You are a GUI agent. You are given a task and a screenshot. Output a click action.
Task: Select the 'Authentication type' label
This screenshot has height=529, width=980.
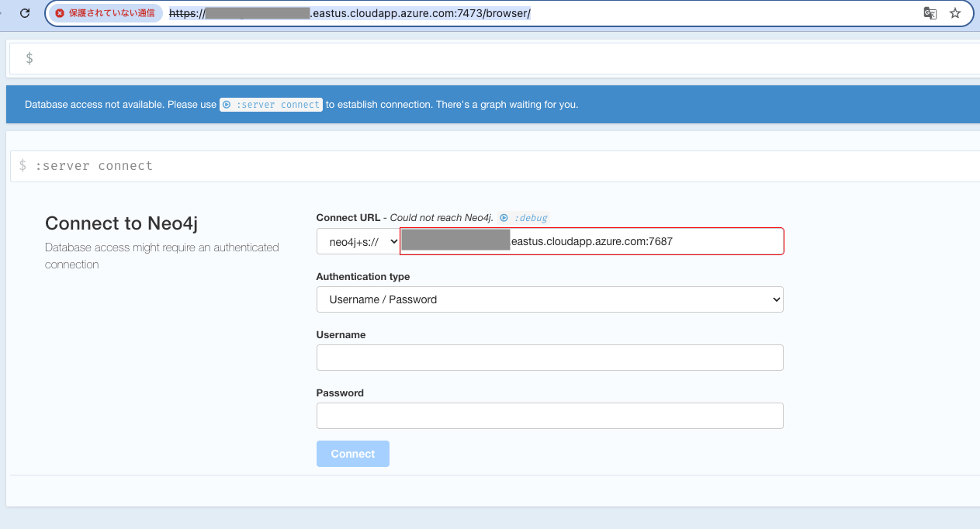tap(363, 277)
